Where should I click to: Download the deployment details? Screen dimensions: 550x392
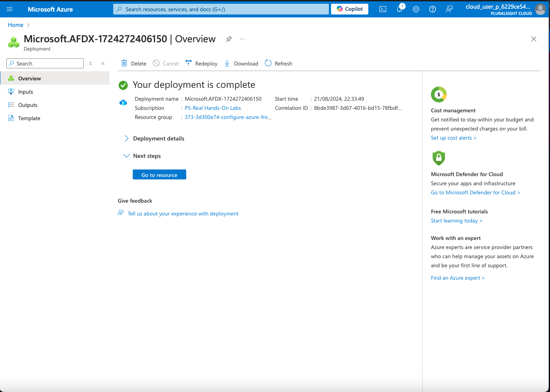pyautogui.click(x=241, y=63)
